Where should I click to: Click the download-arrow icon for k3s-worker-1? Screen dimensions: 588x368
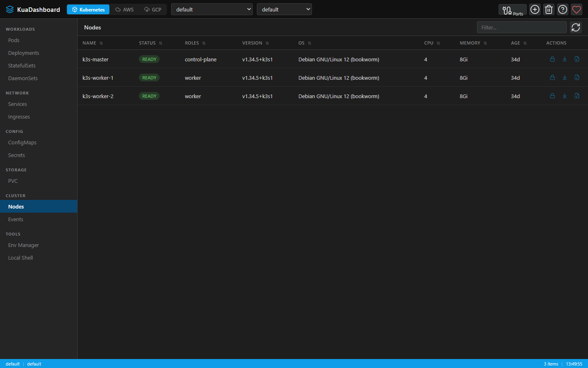(x=565, y=77)
